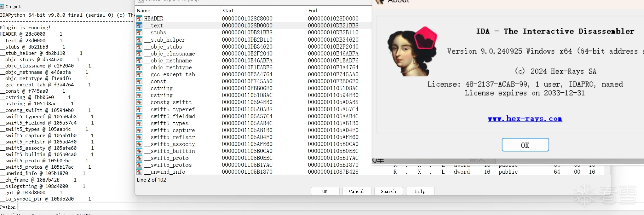Click the segment icon beside __const
Viewport: 644px width, 215px height.
pos(139,81)
